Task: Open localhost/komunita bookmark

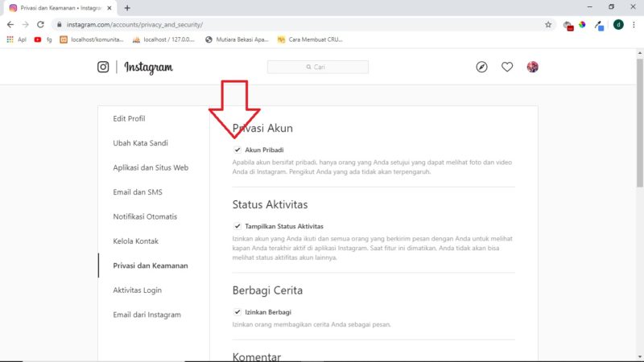Action: coord(92,39)
